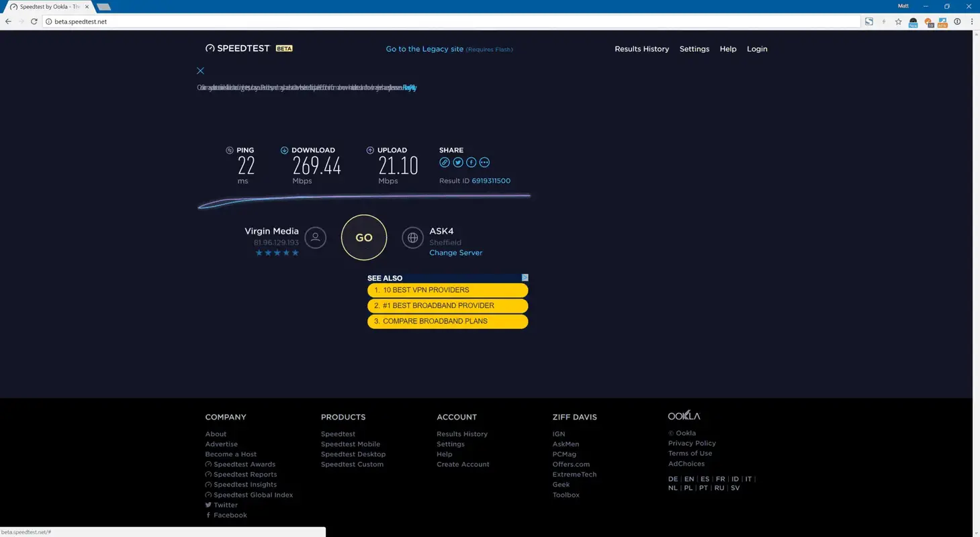
Task: Click the browser forward arrow
Action: point(21,21)
